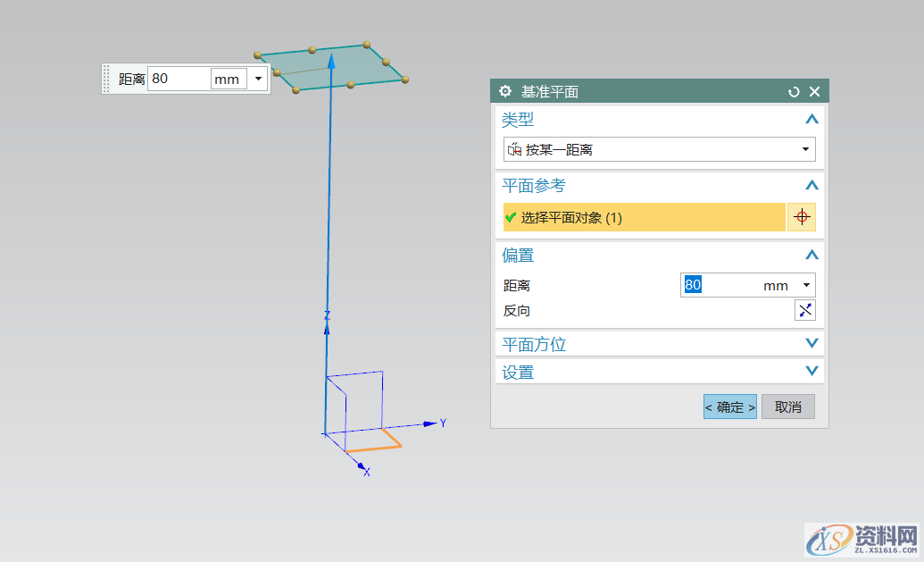The width and height of the screenshot is (924, 562).
Task: Confirm datum plane with 确定 button
Action: pos(729,407)
